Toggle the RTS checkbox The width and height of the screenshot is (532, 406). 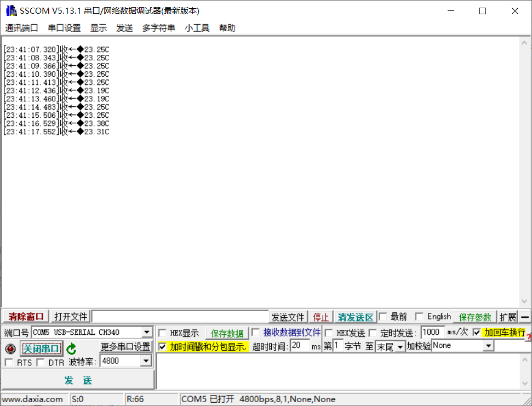(x=9, y=362)
